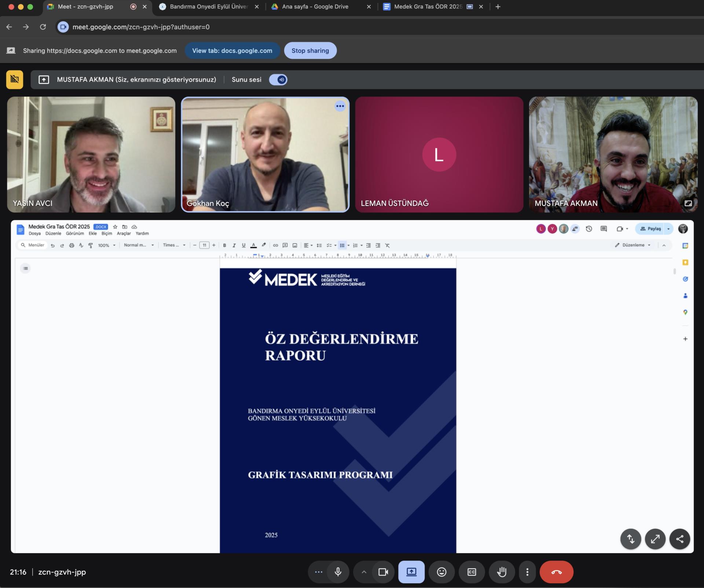Toggle the Sunu sesi audio switch
Image resolution: width=704 pixels, height=588 pixels.
[x=278, y=80]
